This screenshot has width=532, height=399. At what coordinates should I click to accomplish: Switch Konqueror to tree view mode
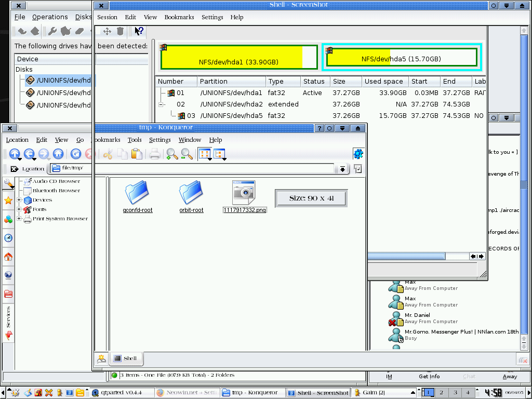coord(219,154)
